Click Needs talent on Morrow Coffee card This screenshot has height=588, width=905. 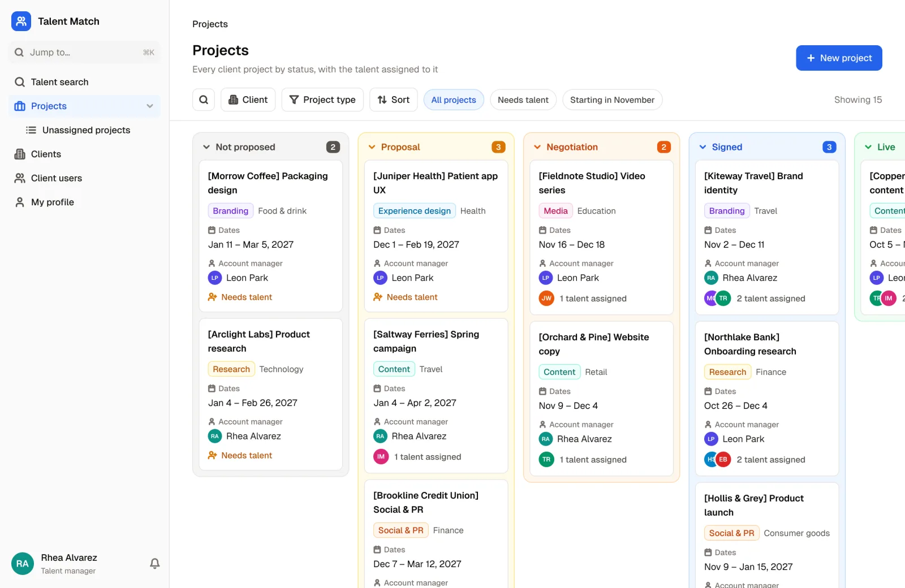click(240, 297)
